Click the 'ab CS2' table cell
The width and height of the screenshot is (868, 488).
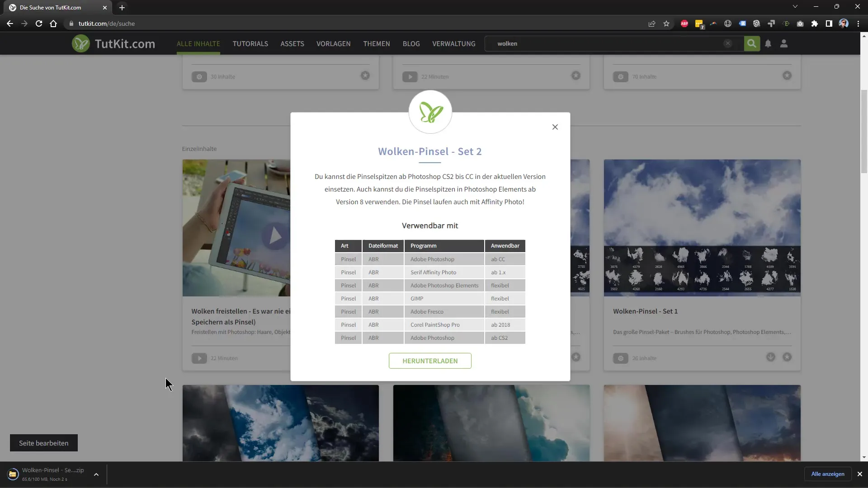coord(505,338)
